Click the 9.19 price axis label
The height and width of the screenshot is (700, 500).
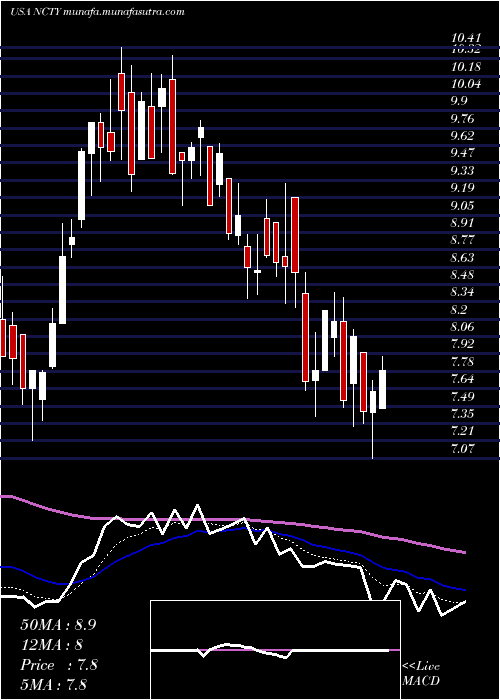(x=462, y=188)
